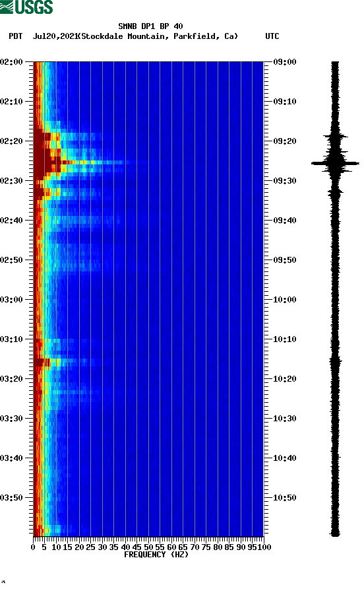
Task: Click the '03:20' PDT time label
Action: (x=11, y=378)
